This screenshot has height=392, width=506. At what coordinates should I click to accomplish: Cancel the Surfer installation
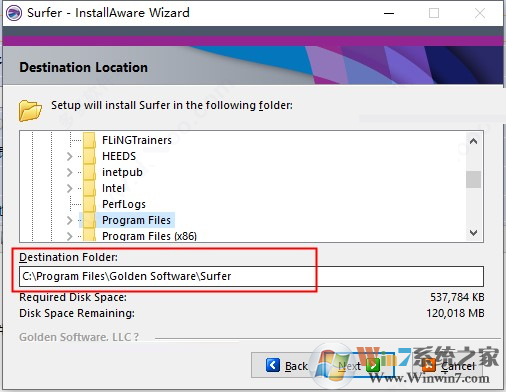(x=448, y=366)
